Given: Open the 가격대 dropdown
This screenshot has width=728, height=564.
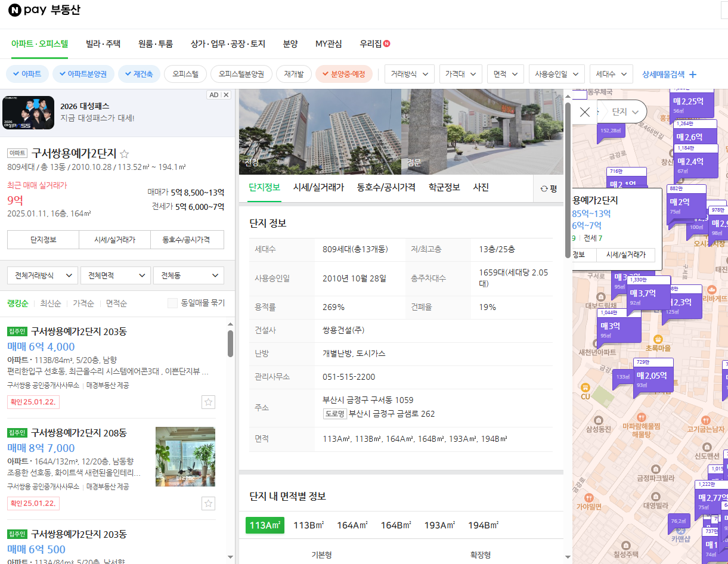Looking at the screenshot, I should pyautogui.click(x=460, y=74).
